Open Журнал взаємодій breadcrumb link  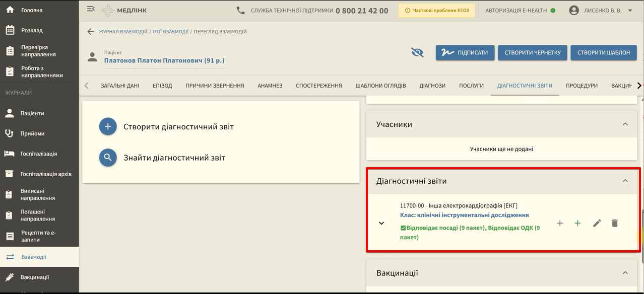123,32
